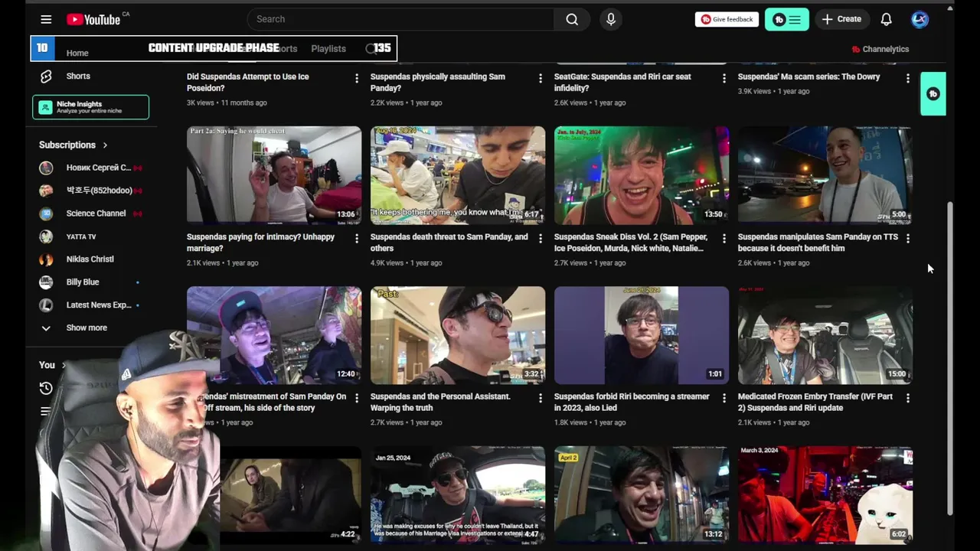Start voice search with the microphone
This screenshot has width=980, height=551.
click(611, 19)
